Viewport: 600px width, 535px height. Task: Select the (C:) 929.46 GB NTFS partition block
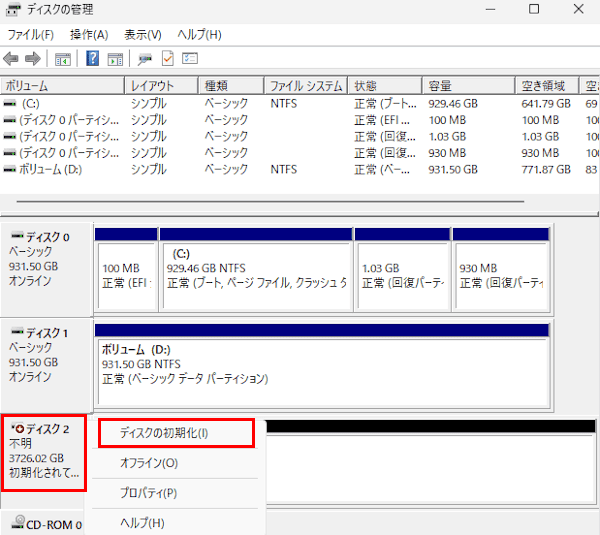tap(256, 270)
